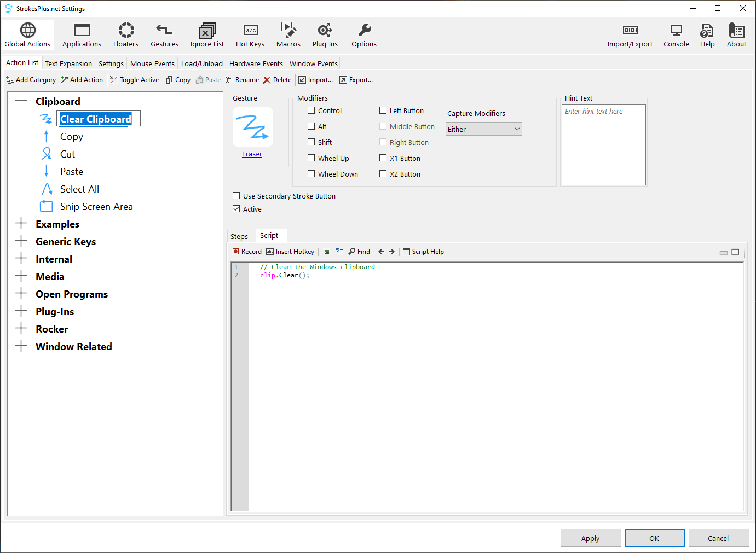
Task: Enable the Control modifier checkbox
Action: coord(311,110)
